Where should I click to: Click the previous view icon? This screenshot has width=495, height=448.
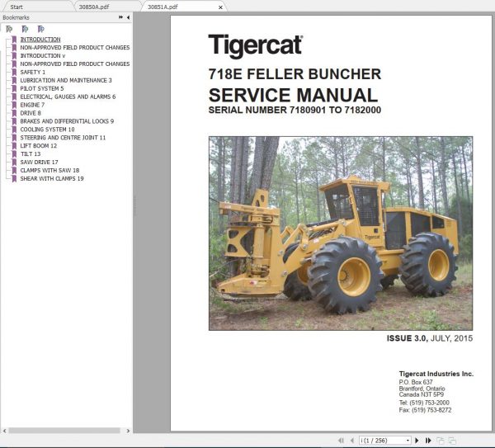point(441,441)
